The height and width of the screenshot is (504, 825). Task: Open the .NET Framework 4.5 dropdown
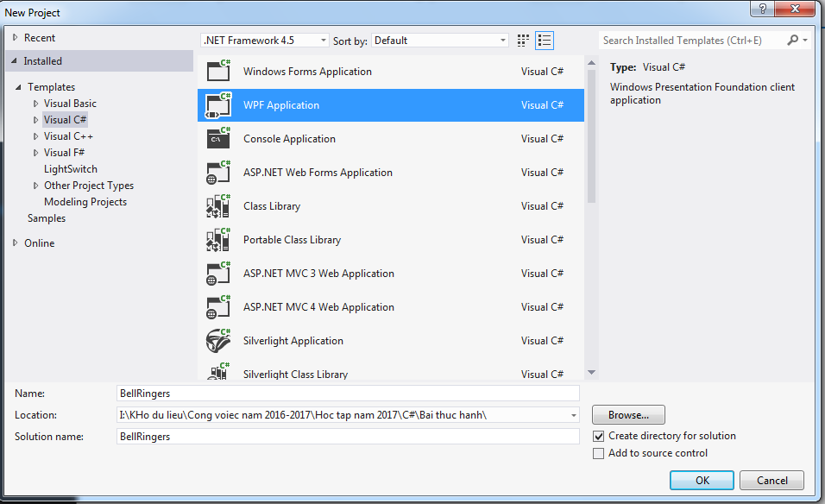point(265,41)
